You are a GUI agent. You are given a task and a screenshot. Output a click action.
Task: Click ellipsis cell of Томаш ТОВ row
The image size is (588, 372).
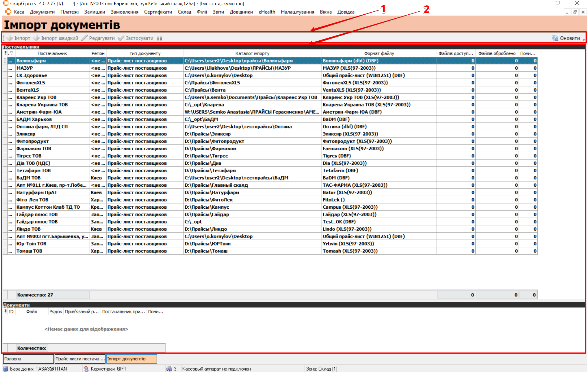point(10,251)
